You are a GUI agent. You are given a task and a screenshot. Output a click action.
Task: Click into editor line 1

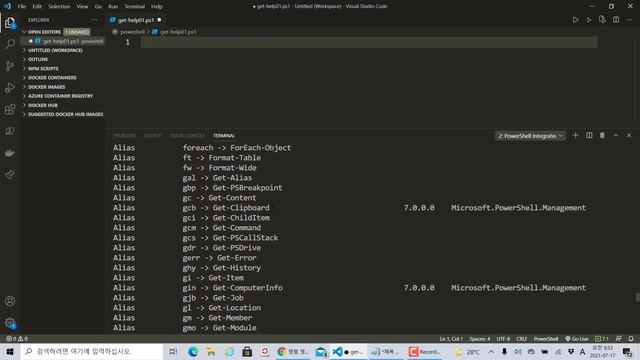(x=369, y=42)
